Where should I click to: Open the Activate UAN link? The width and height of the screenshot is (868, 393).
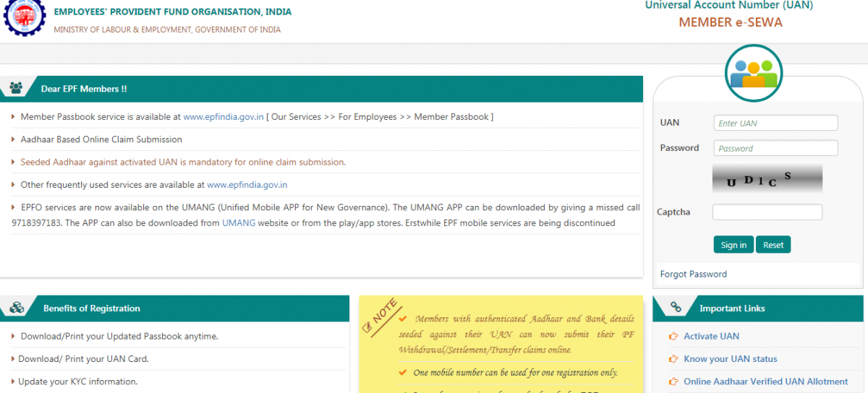point(712,336)
